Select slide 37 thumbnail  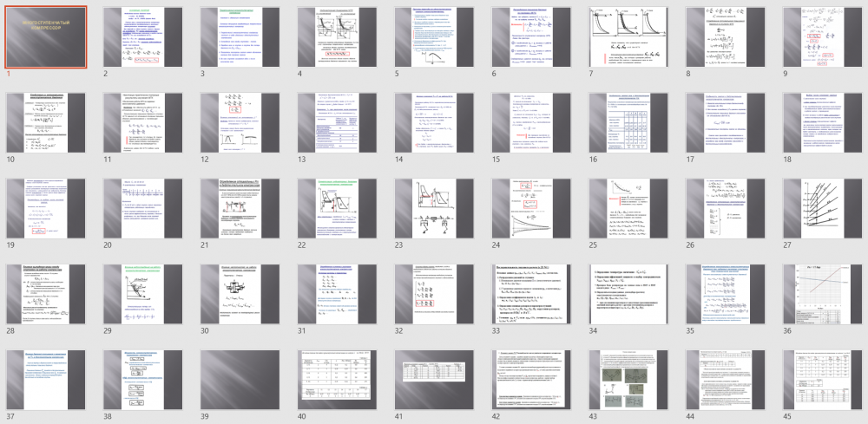pyautogui.click(x=46, y=380)
